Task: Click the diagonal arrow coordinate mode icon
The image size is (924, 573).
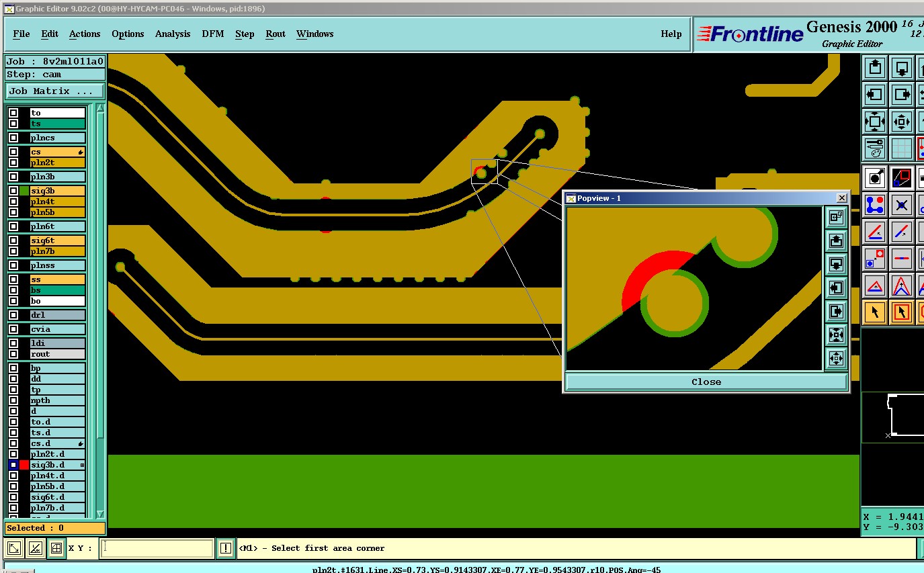Action: pyautogui.click(x=13, y=548)
